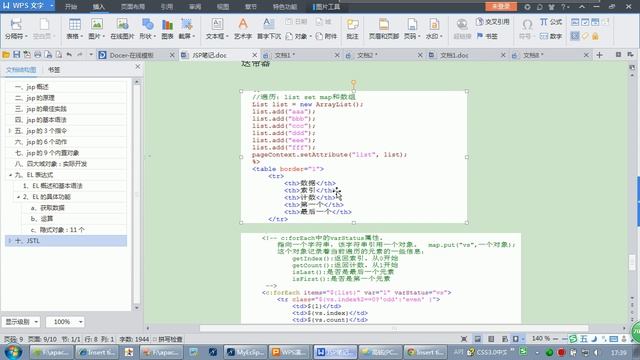
Task: Open 在线图片 online pictures
Action: tap(122, 29)
